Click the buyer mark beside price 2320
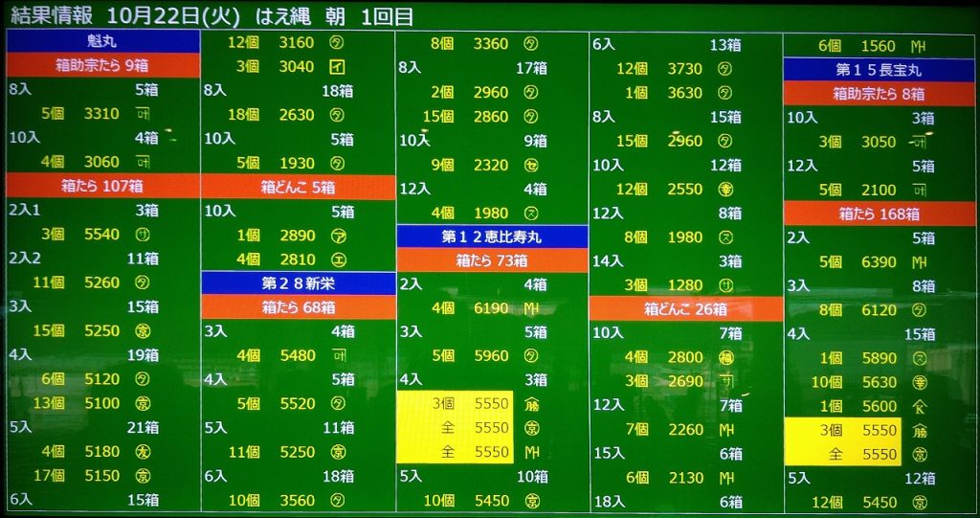Viewport: 980px width, 518px height. pos(531,165)
